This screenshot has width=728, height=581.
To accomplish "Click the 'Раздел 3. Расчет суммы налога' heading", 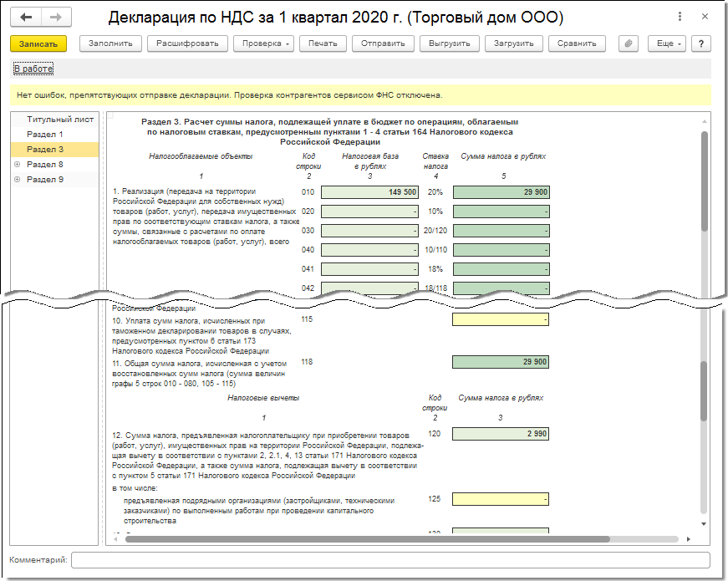I will (329, 132).
